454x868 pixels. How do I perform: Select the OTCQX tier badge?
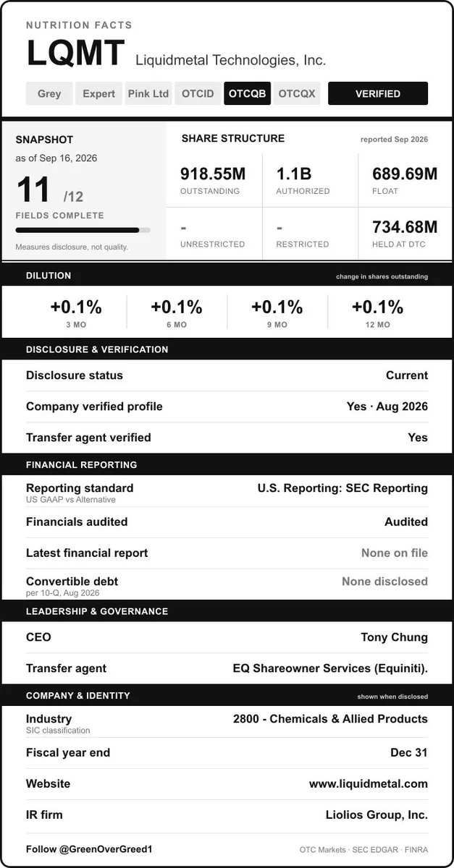(297, 93)
